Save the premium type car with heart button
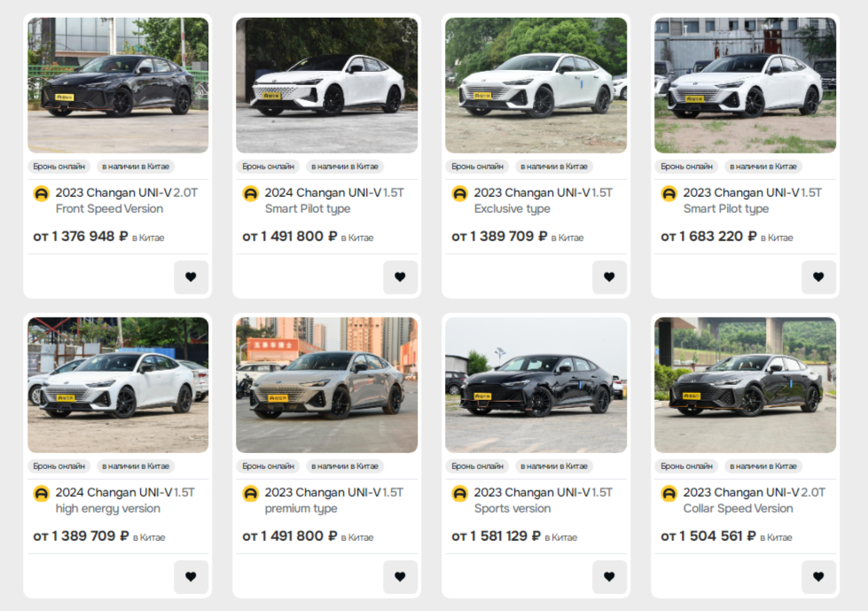 pyautogui.click(x=400, y=576)
